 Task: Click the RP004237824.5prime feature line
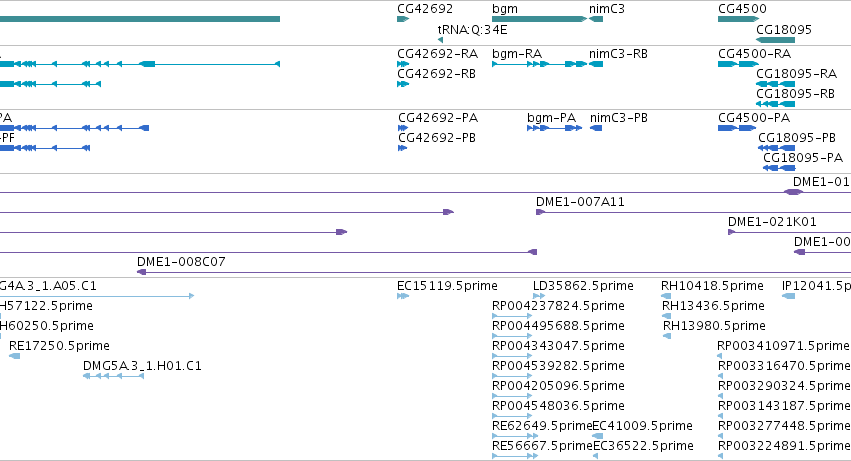click(x=512, y=316)
